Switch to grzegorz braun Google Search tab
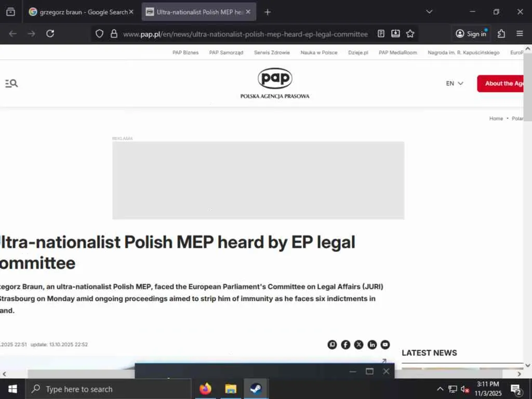 [x=81, y=12]
